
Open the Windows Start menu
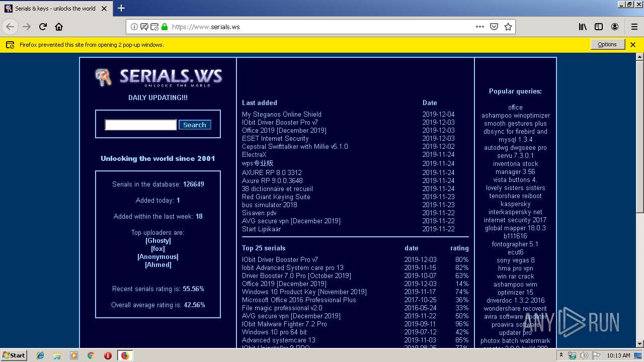(x=14, y=355)
